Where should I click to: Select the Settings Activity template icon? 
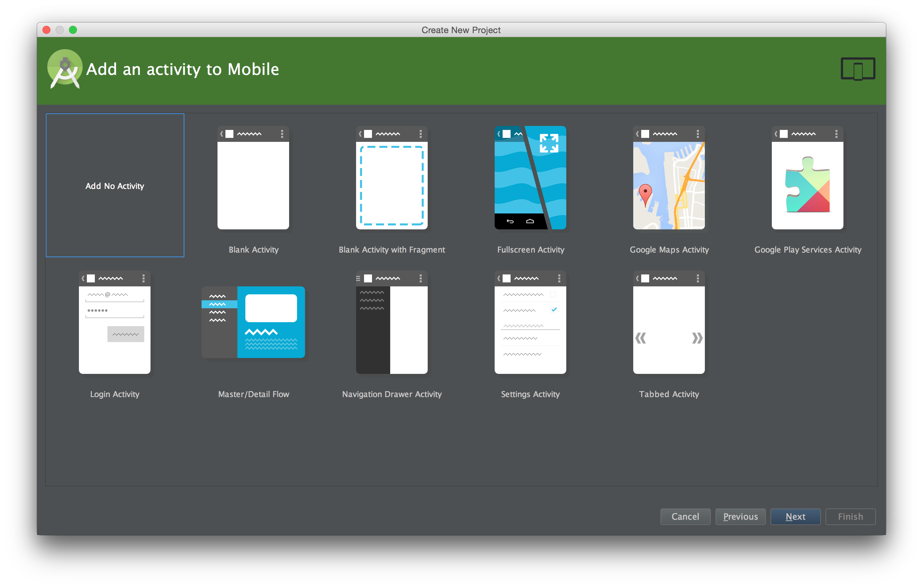pos(530,323)
